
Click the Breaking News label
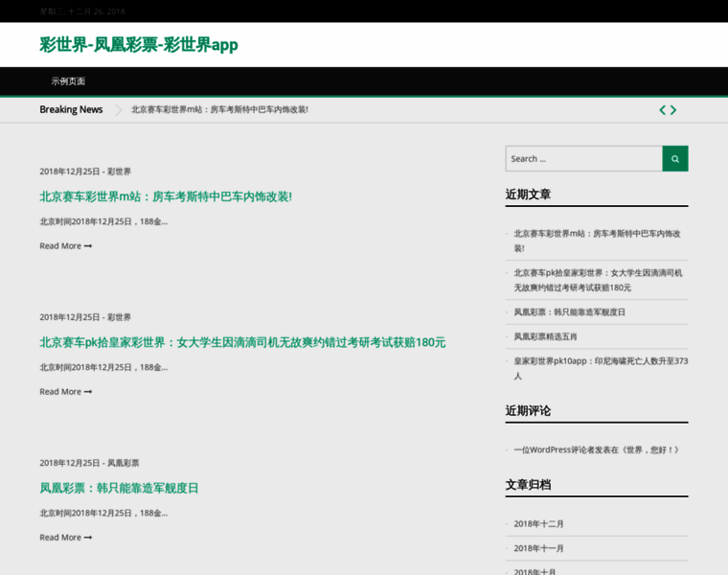[x=71, y=109]
